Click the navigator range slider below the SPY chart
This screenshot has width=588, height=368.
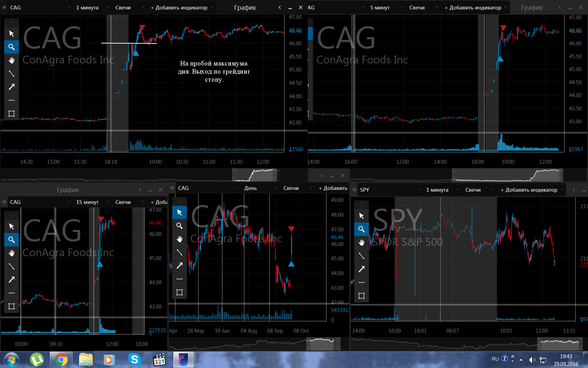pos(560,344)
